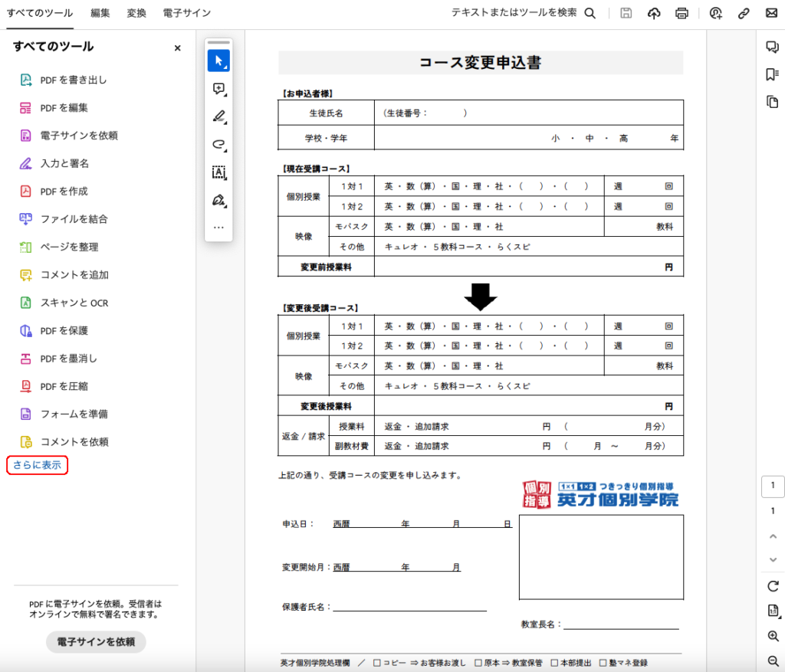Click the さらに表示 link
Viewport: 785px width, 672px height.
pyautogui.click(x=37, y=465)
